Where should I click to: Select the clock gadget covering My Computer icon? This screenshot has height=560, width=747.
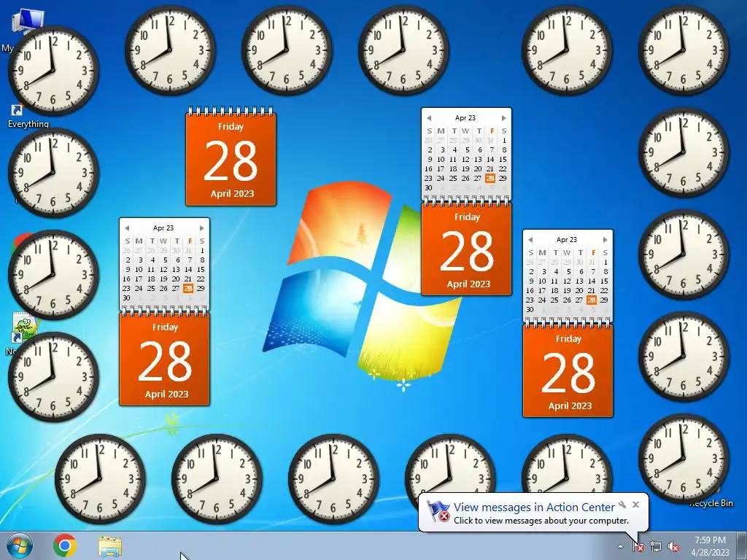click(x=53, y=71)
